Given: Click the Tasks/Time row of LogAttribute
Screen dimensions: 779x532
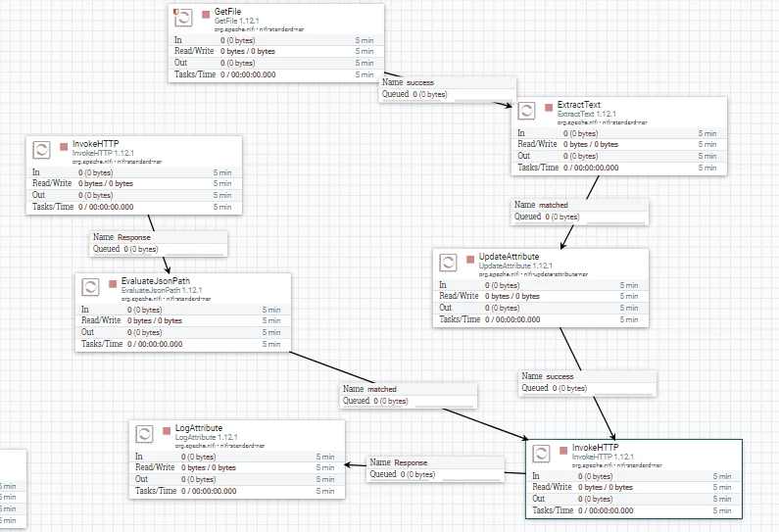Looking at the screenshot, I should pos(237,491).
